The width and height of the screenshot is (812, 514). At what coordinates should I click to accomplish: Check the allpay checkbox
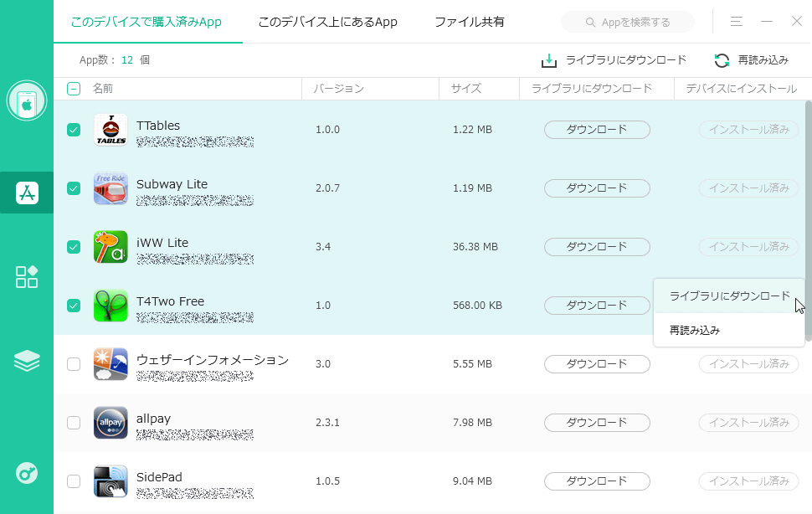(x=74, y=423)
